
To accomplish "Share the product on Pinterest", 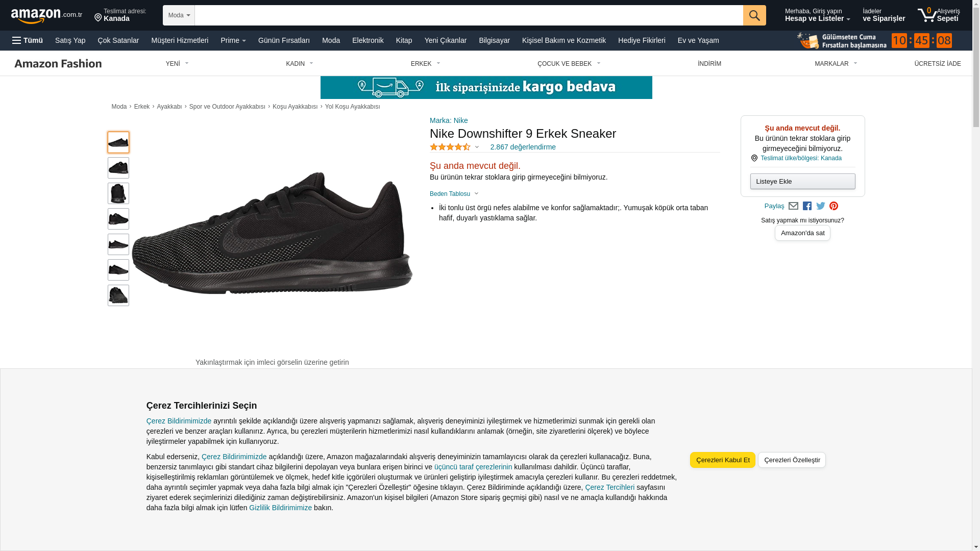I will pos(834,206).
